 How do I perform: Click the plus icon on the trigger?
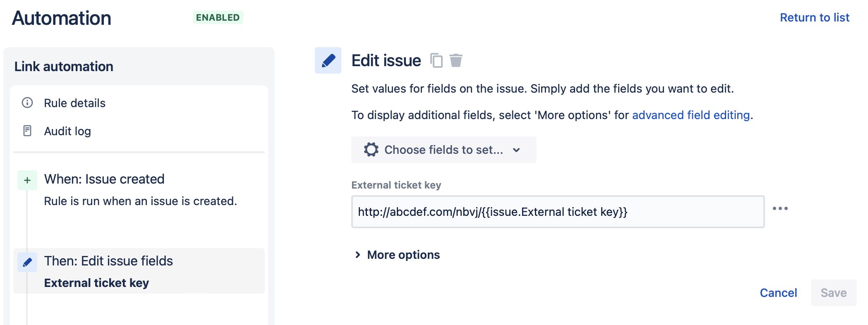tap(27, 179)
